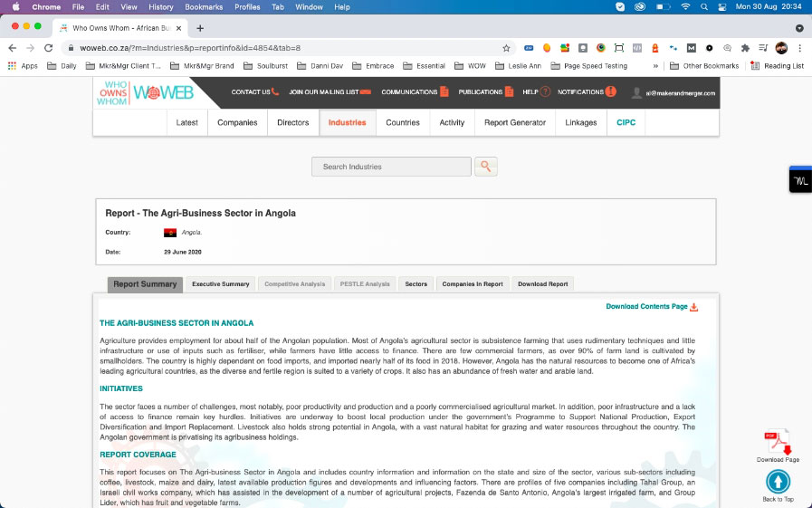Go to the Latest navigation tab

click(187, 123)
